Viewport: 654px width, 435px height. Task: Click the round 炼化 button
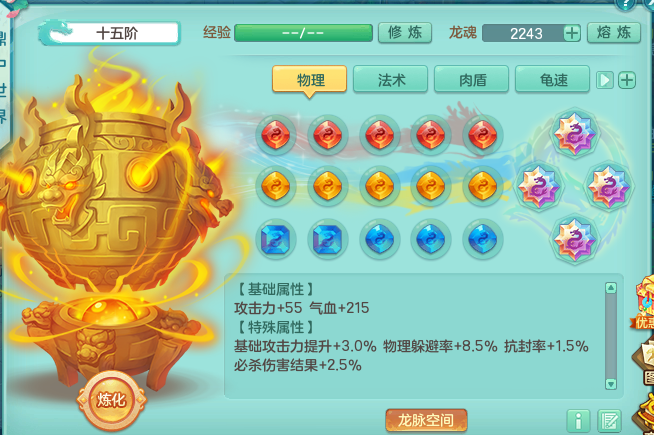pyautogui.click(x=111, y=400)
